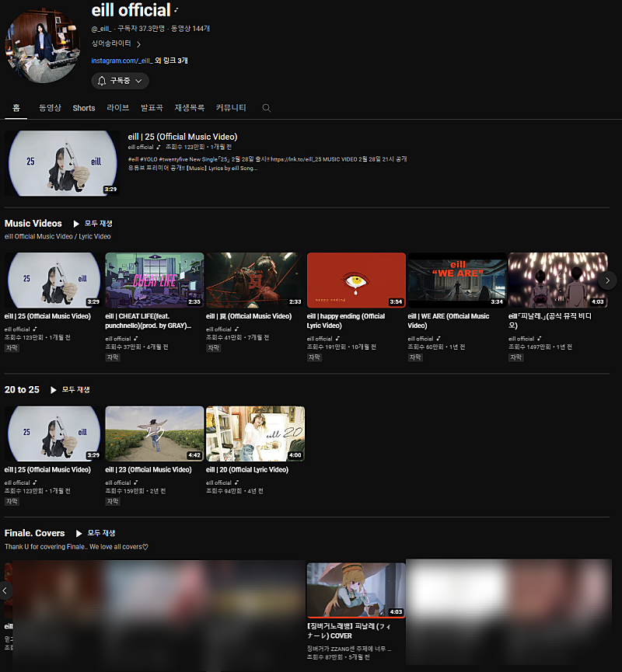
Task: Open eill 25 thumbnail in 20 to 25 row
Action: (54, 433)
